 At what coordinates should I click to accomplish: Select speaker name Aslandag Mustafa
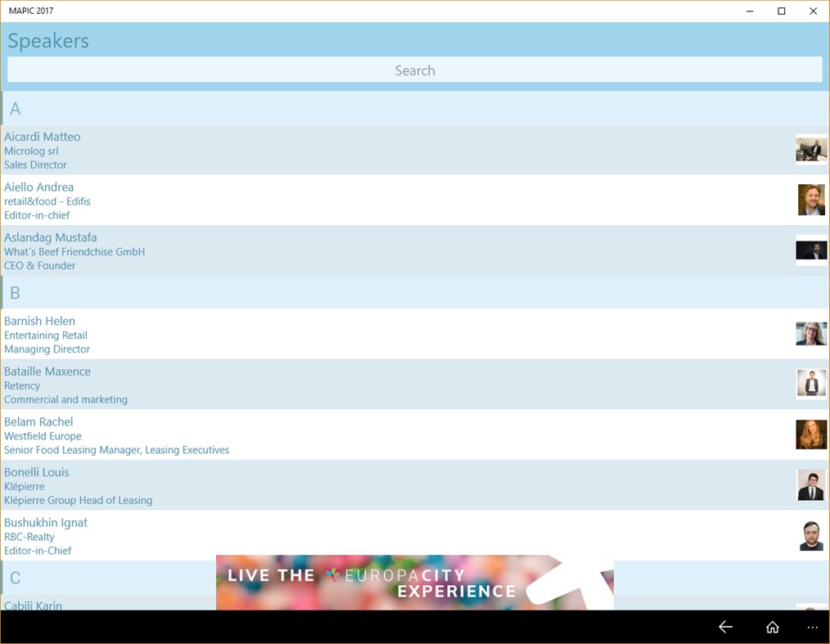pos(50,237)
